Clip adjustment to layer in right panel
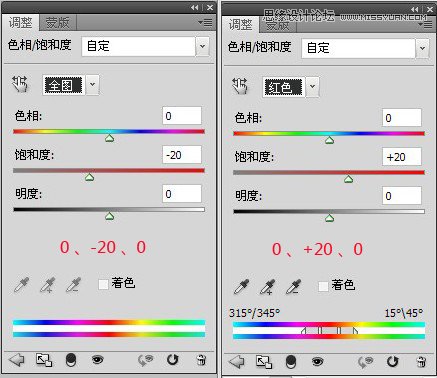437x378 pixels. click(291, 362)
